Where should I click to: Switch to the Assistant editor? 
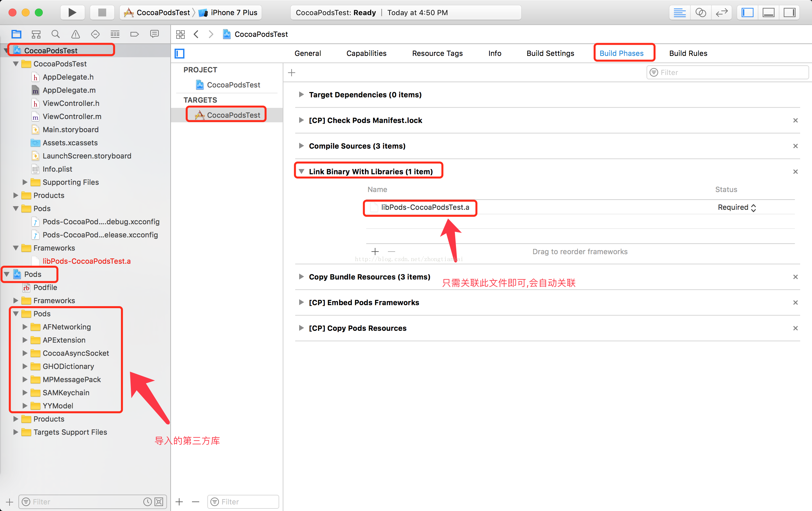pyautogui.click(x=701, y=13)
